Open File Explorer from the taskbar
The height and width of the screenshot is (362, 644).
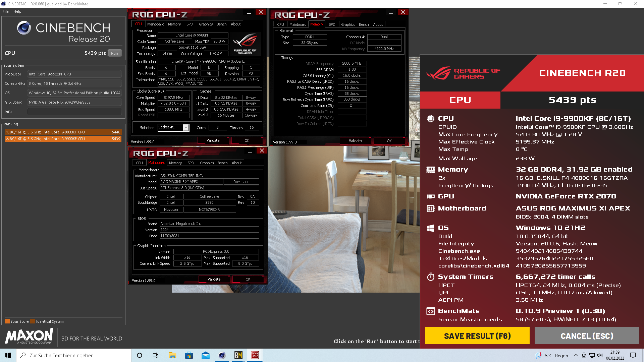point(172,355)
